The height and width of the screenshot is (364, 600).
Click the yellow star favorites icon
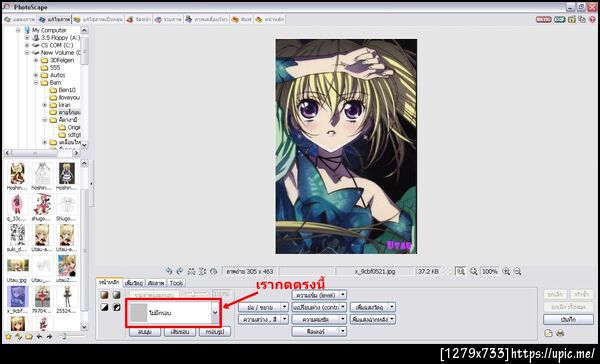[8, 336]
